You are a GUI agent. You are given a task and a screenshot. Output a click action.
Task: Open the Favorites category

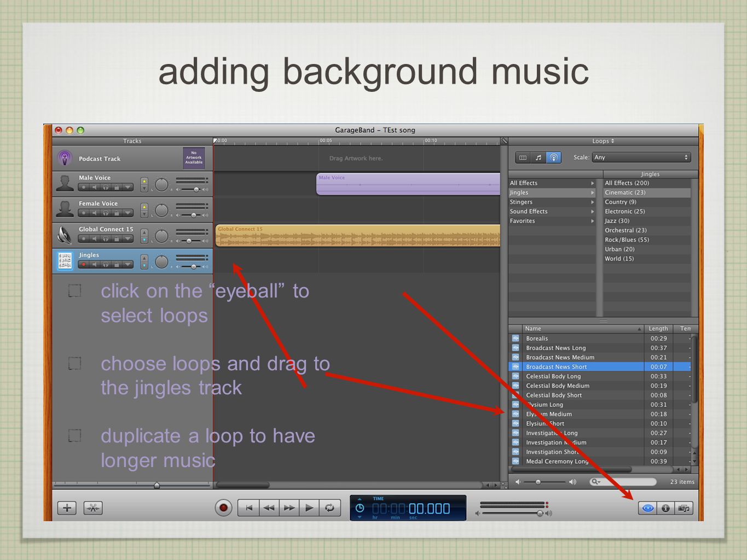pos(552,221)
